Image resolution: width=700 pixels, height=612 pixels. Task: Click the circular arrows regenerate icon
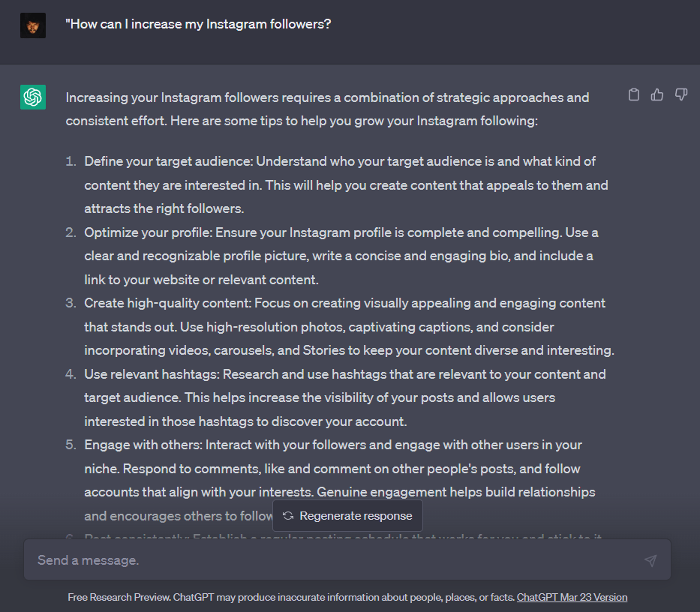(x=288, y=515)
